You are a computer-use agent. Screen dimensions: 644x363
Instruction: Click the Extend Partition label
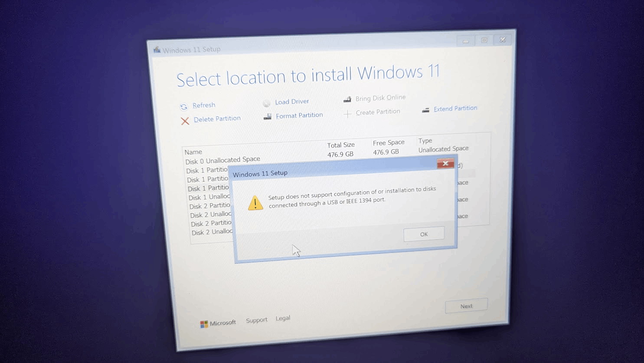click(x=455, y=109)
